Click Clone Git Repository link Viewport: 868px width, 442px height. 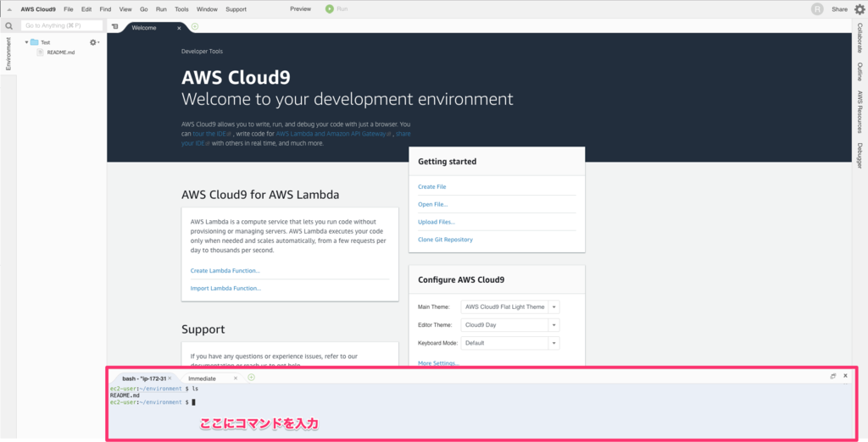pyautogui.click(x=445, y=240)
